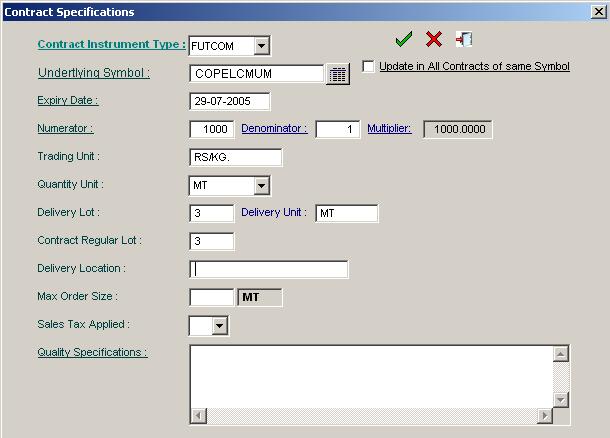
Task: Expand the Contract Instrument Type dropdown
Action: (x=261, y=46)
